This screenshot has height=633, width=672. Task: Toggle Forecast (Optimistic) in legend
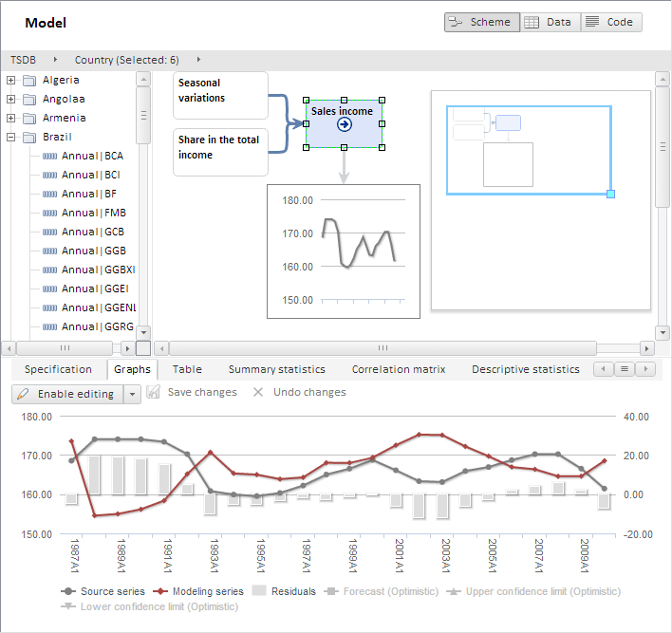coord(382,591)
